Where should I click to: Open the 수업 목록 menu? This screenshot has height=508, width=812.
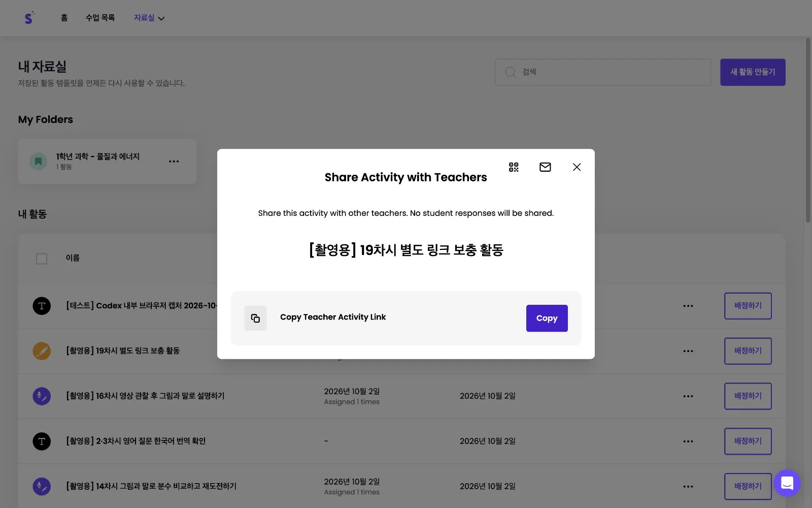tap(100, 18)
